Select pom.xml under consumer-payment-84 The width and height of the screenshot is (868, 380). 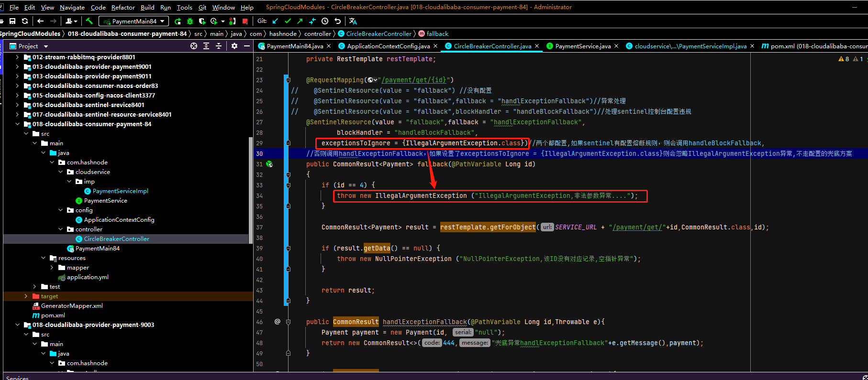pos(53,315)
